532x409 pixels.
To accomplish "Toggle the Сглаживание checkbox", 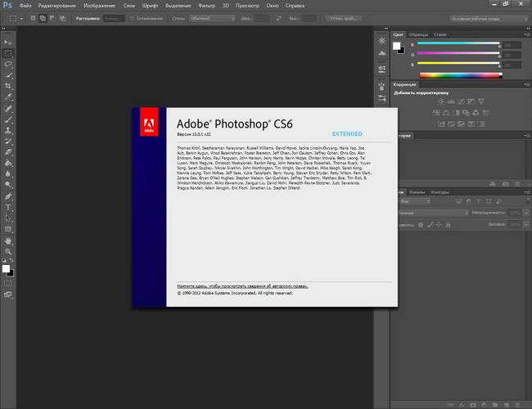I will point(132,18).
